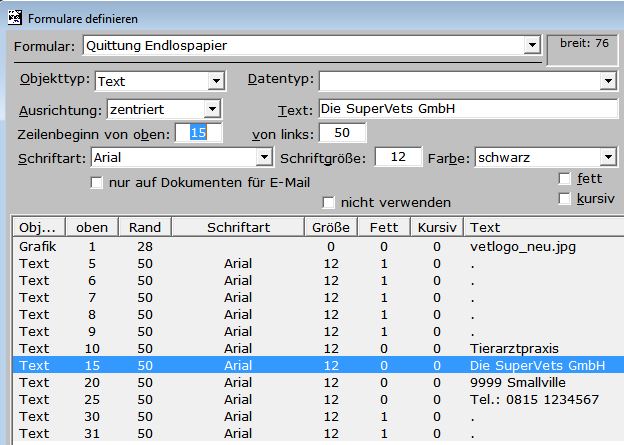Viewport: 624px width, 445px height.
Task: Open the Formular dropdown list
Action: tap(532, 45)
